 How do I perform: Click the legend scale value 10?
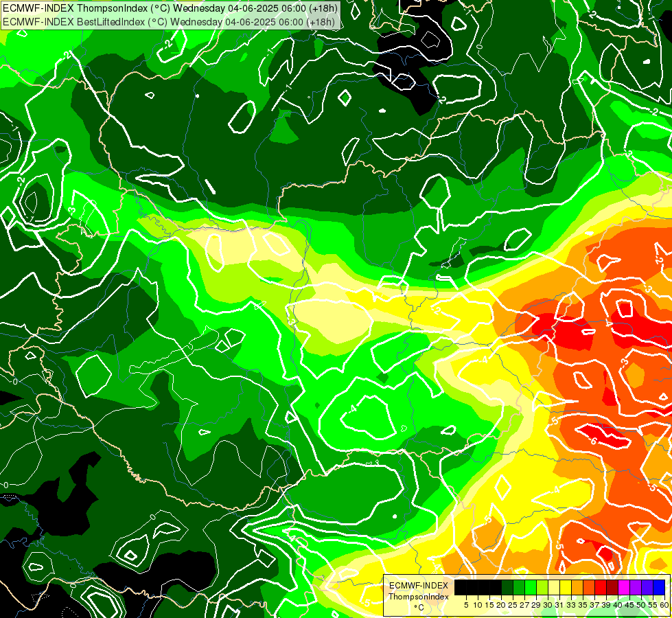(478, 605)
